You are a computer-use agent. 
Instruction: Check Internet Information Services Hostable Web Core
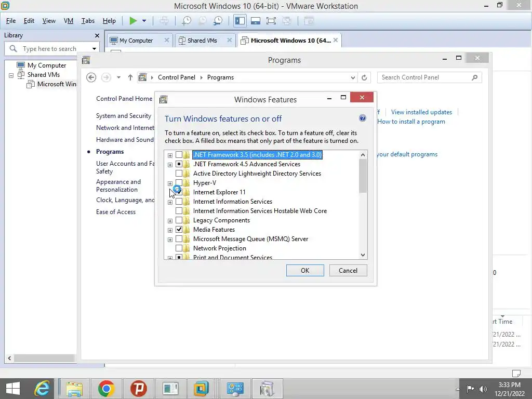[x=179, y=211]
